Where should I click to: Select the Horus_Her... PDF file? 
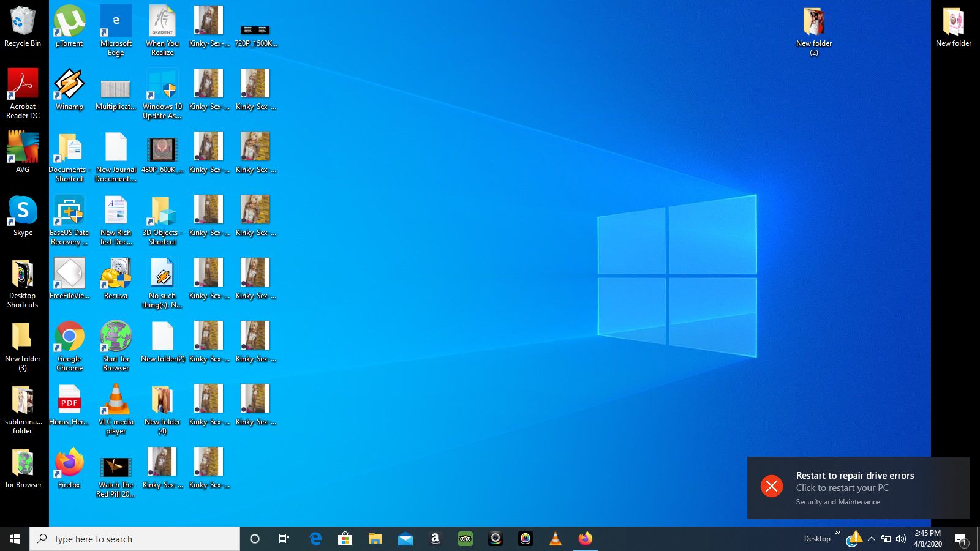coord(69,405)
